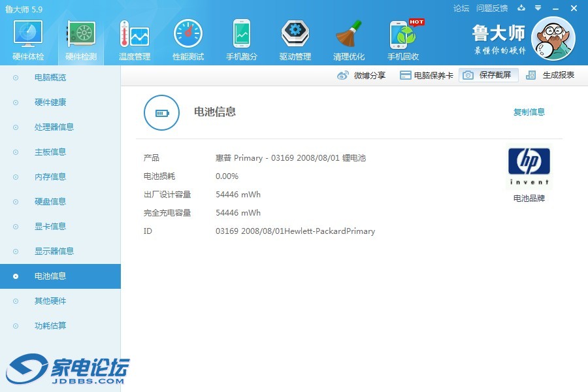Click 生成报表 generate report button
588x392 pixels.
(551, 75)
